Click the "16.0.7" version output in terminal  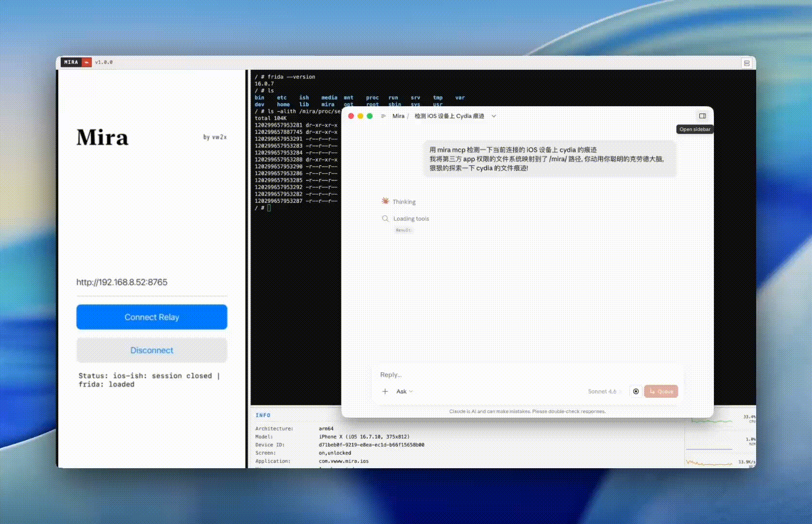(x=264, y=84)
